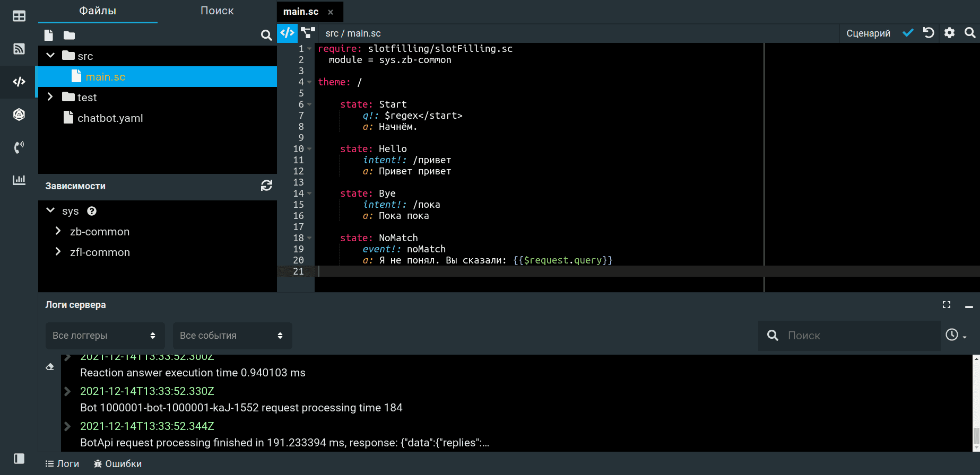Open the Ошибки bottom tab
980x475 pixels.
(x=118, y=464)
